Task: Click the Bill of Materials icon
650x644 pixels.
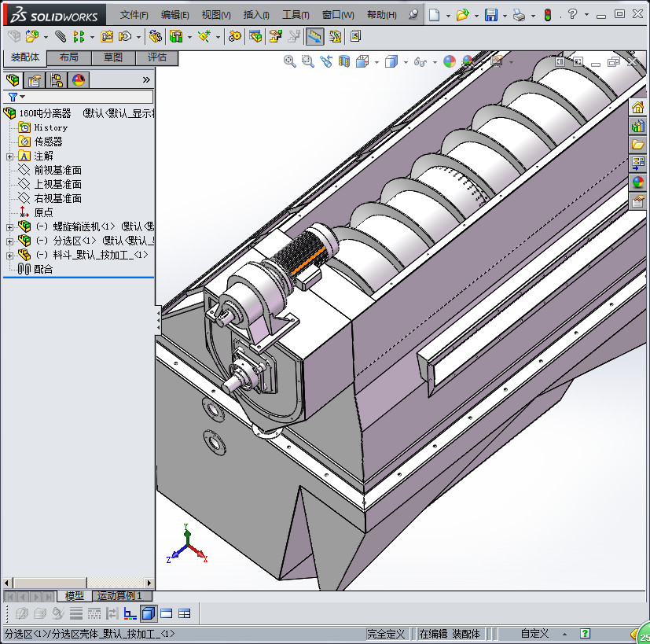Action: 255,36
